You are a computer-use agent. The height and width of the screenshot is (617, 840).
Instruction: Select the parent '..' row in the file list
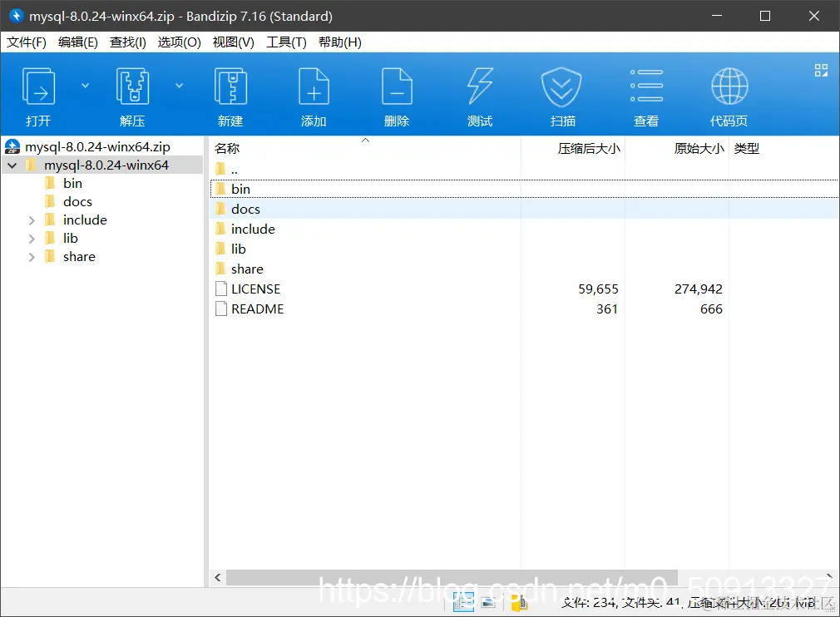point(524,170)
